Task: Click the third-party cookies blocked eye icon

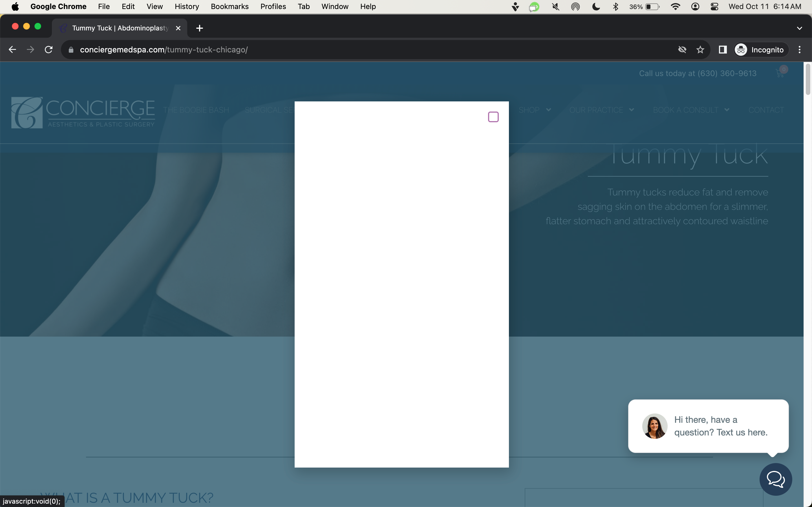Action: [682, 50]
